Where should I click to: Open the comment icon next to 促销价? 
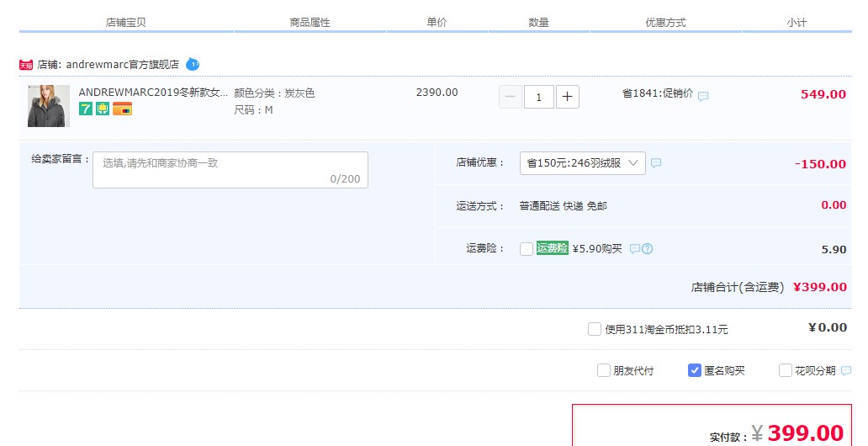(x=703, y=97)
